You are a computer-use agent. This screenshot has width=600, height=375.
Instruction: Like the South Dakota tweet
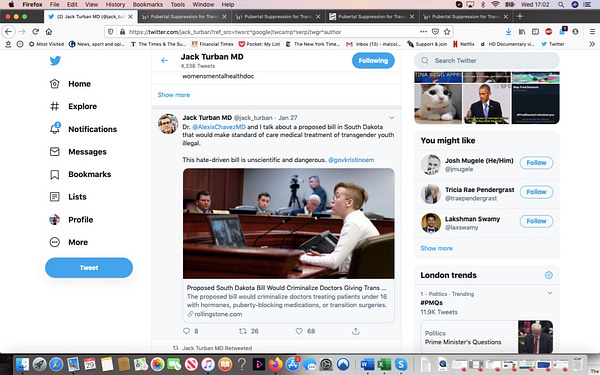(299, 331)
